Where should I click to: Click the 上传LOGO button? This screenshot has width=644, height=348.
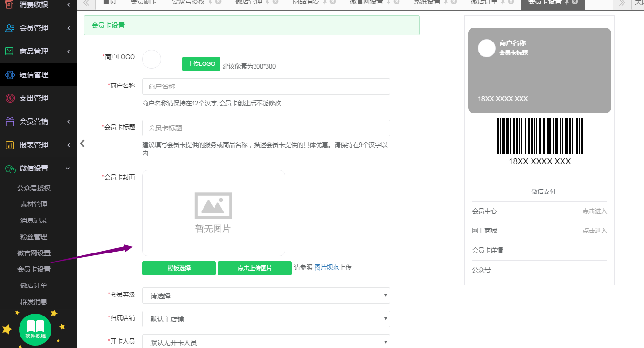click(x=201, y=63)
